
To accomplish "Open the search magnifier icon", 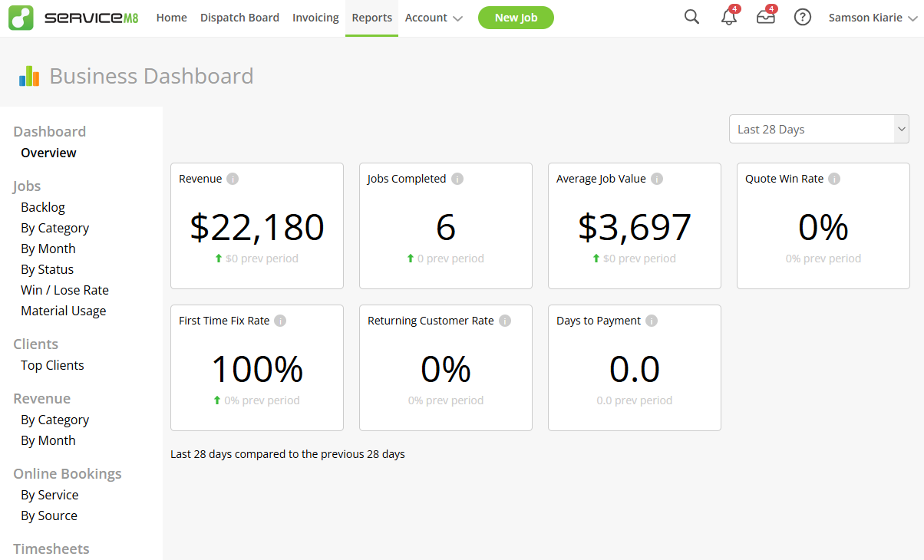I will coord(691,17).
